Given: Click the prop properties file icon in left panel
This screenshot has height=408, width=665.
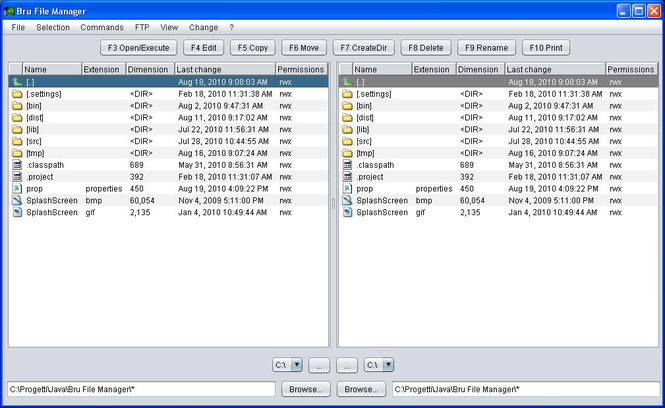Looking at the screenshot, I should 17,189.
